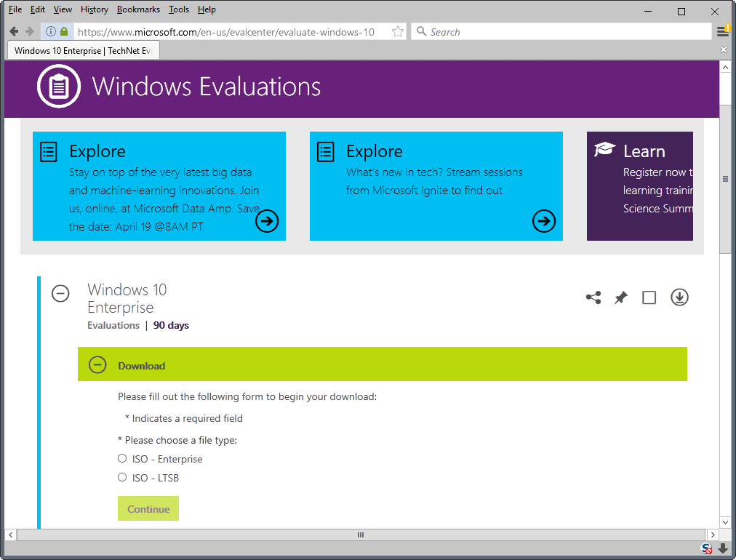View connection security via green padlock
736x560 pixels.
[x=64, y=31]
